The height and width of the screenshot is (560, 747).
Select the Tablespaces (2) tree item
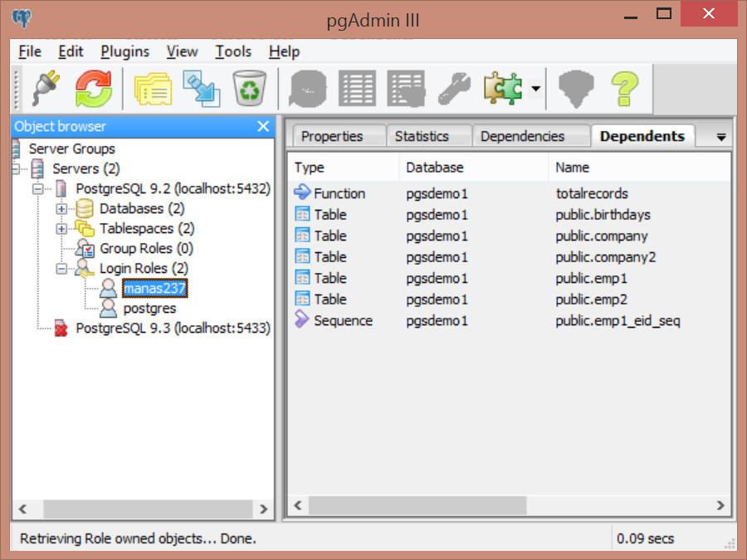147,229
